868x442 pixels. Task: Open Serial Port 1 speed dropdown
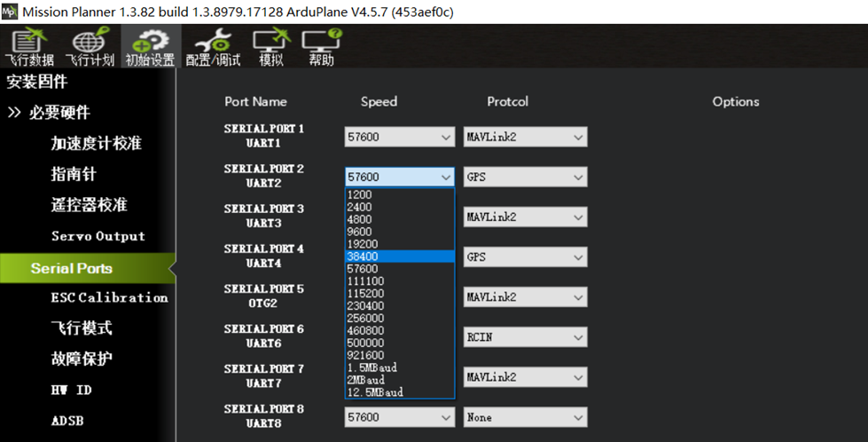coord(400,137)
